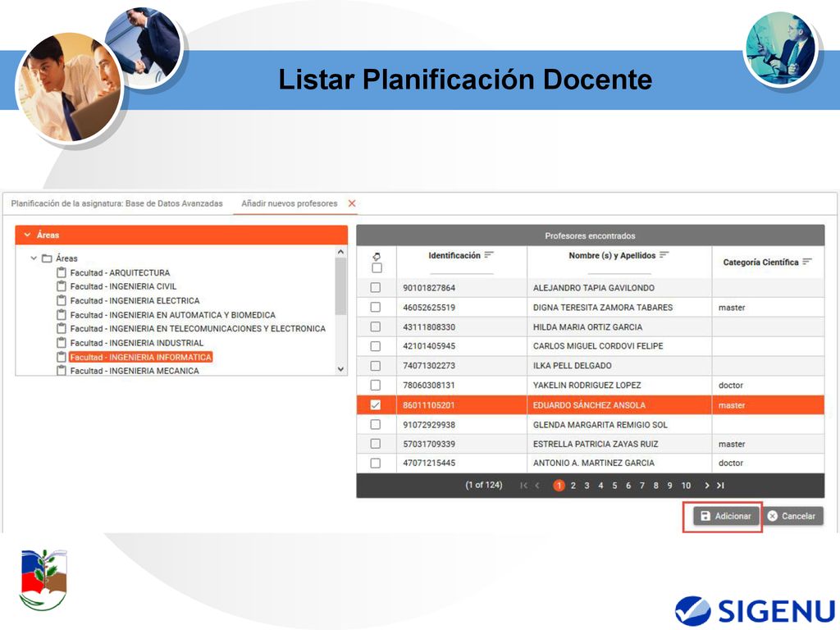Click the name YAKELIN RODRIGUEZ LOPEZ
This screenshot has height=630, width=840.
[x=587, y=386]
